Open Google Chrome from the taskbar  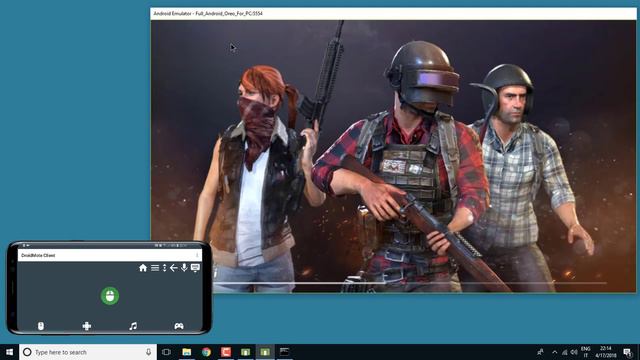point(206,352)
